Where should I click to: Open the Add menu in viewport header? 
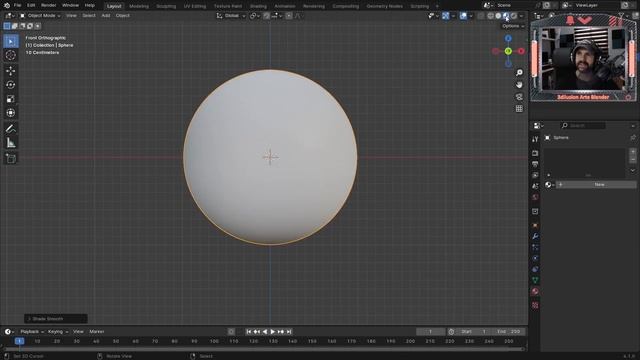[106, 16]
